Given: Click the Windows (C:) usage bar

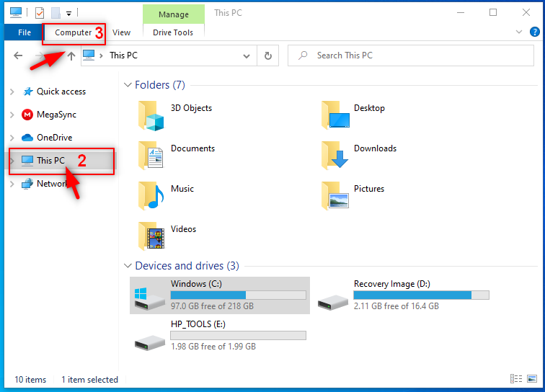Looking at the screenshot, I should point(238,295).
